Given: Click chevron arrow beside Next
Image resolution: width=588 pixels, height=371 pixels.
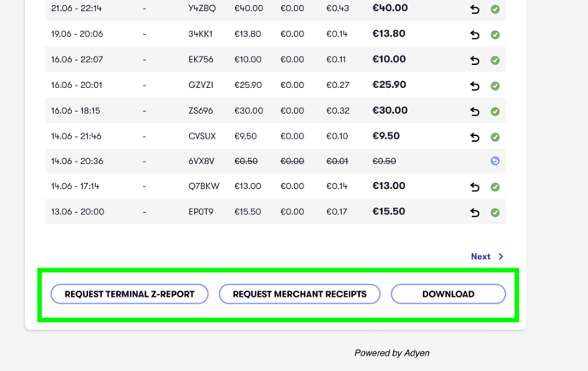Looking at the screenshot, I should pyautogui.click(x=501, y=256).
